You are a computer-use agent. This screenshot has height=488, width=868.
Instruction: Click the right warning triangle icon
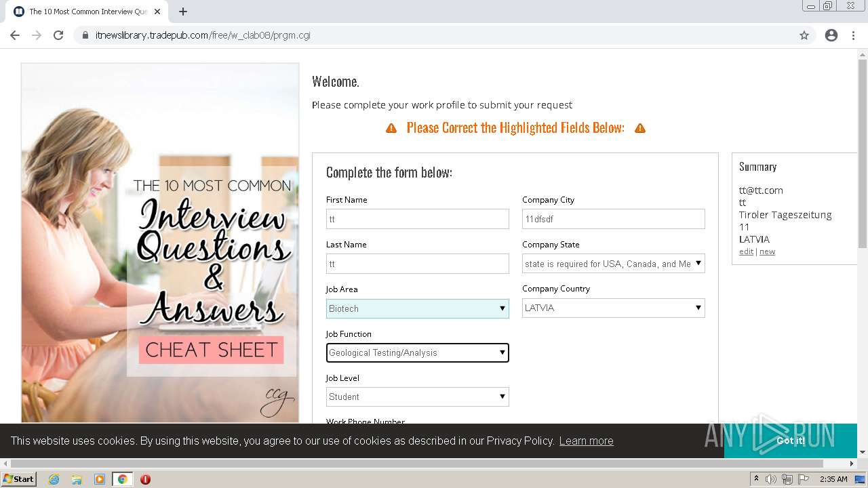[x=640, y=128]
